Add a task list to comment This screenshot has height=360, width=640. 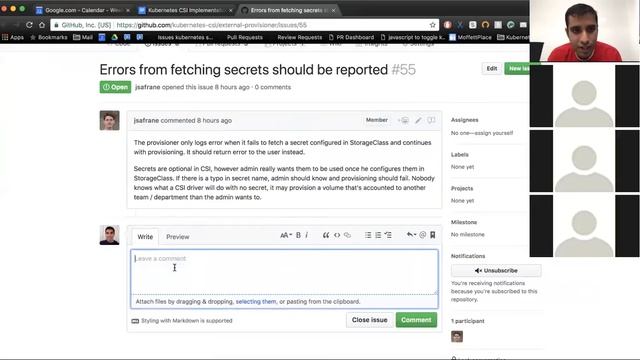(388, 235)
